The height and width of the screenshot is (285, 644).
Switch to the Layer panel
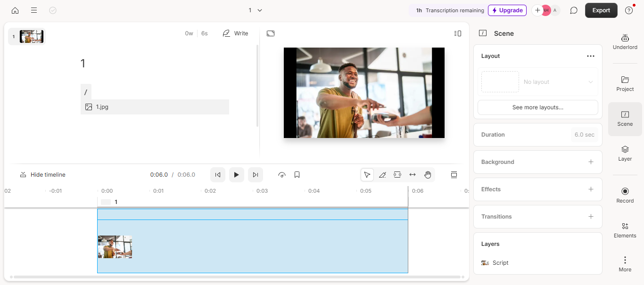[625, 153]
